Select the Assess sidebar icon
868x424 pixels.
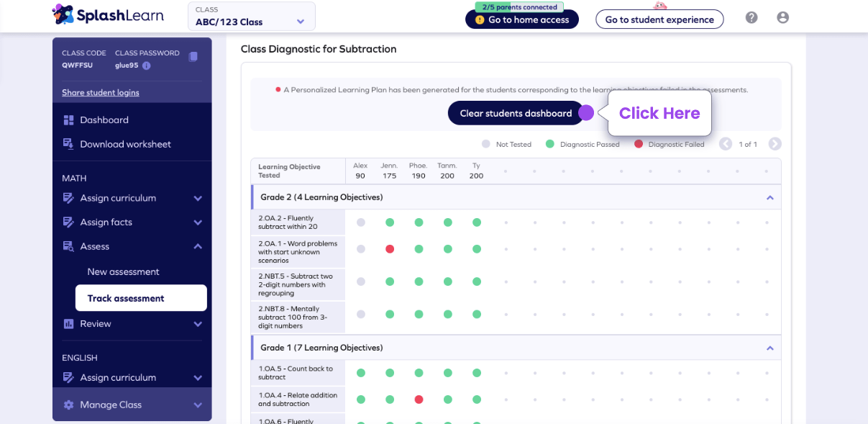[x=68, y=245]
